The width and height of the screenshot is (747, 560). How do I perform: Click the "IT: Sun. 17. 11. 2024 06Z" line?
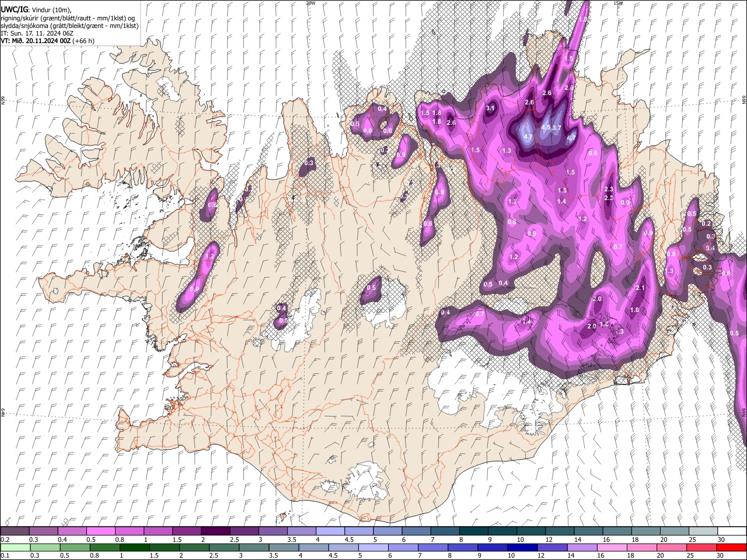pos(37,33)
